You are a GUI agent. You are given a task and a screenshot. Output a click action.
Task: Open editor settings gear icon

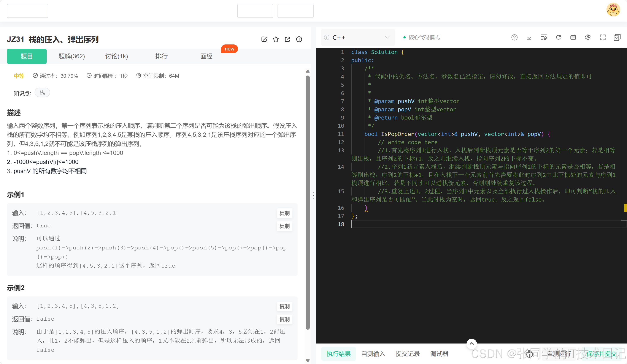coord(588,38)
